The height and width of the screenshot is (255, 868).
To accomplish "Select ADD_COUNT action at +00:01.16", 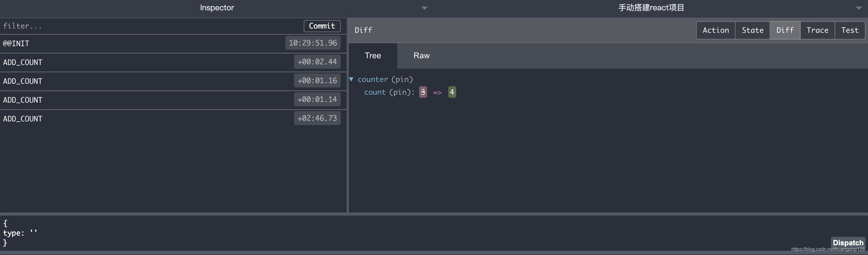I will pyautogui.click(x=173, y=81).
